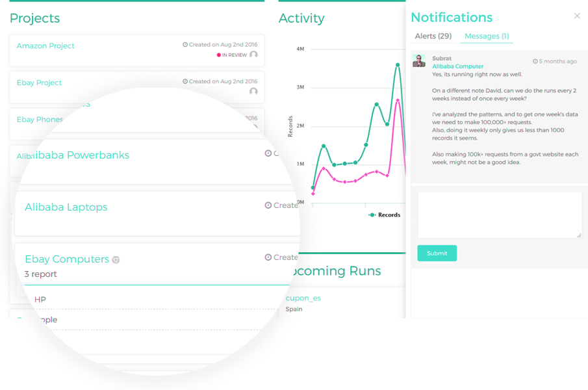Image resolution: width=588 pixels, height=390 pixels.
Task: Click the "5 months ago" timestamp
Action: pos(557,61)
